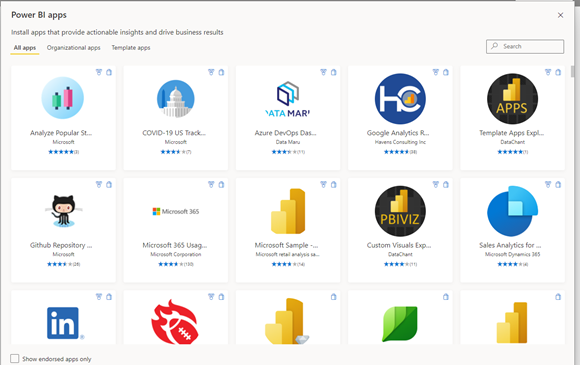Click the certified badge icon on the red football card
This screenshot has width=580, height=365.
coord(211,297)
